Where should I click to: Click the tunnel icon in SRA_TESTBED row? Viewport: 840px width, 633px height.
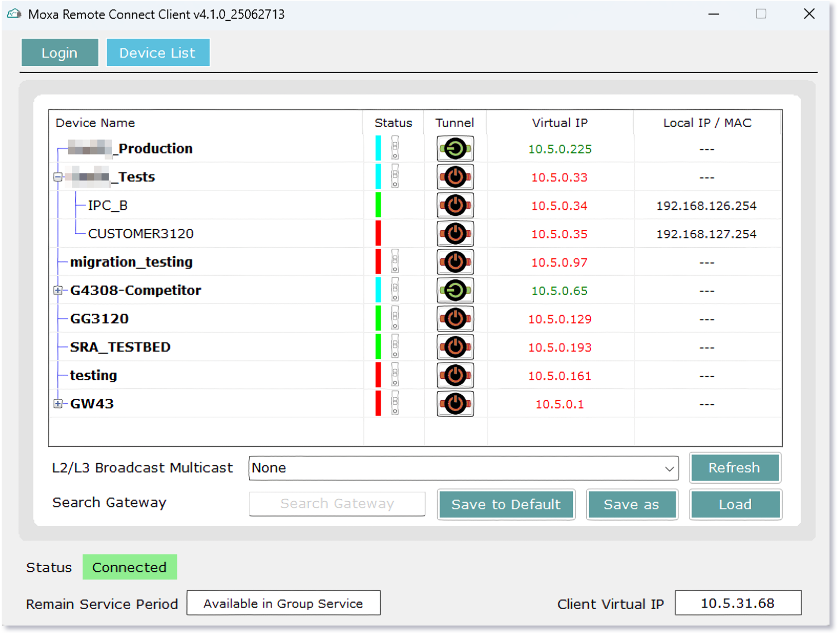tap(455, 347)
